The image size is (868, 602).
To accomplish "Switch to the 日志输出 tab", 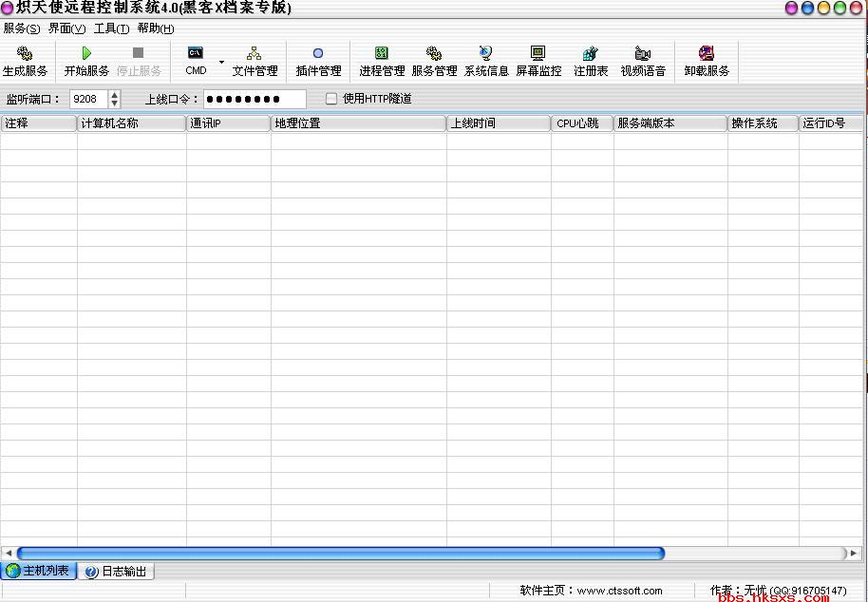I will (116, 572).
